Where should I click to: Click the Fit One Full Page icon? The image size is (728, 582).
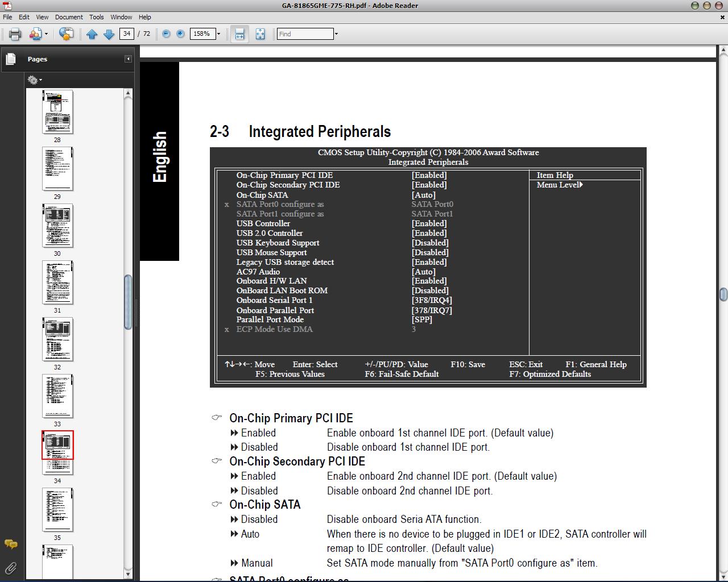click(260, 34)
